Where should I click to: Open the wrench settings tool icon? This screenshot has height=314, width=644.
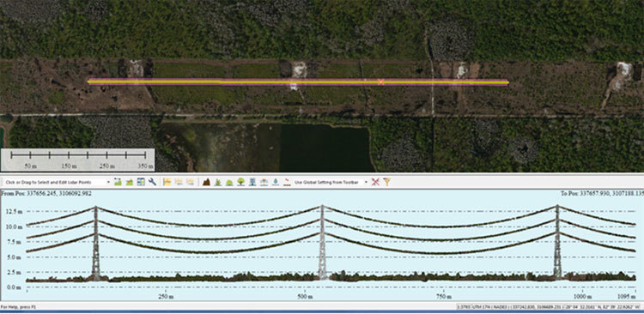click(152, 182)
